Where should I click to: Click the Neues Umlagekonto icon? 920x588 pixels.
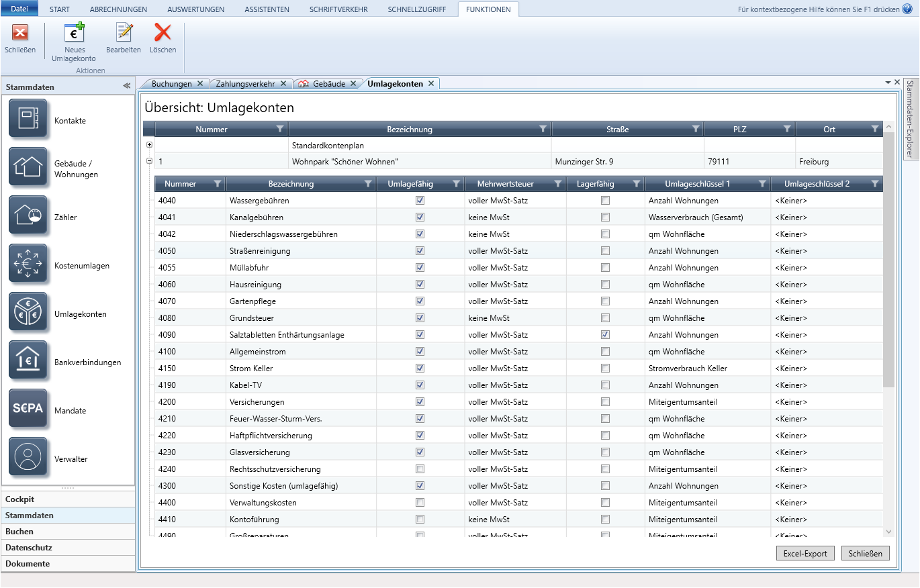coord(74,33)
